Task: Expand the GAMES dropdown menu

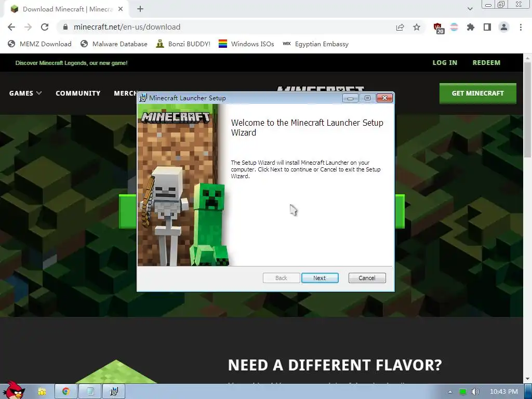Action: (x=25, y=94)
